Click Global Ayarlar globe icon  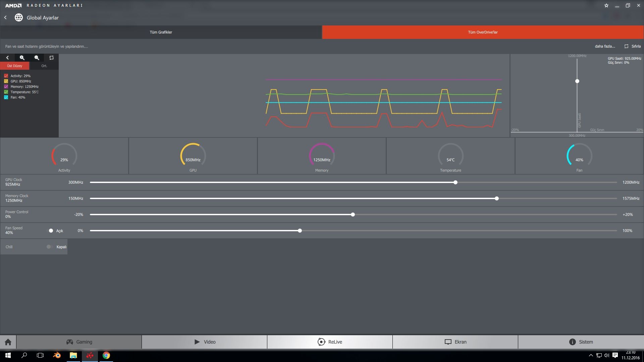click(19, 17)
